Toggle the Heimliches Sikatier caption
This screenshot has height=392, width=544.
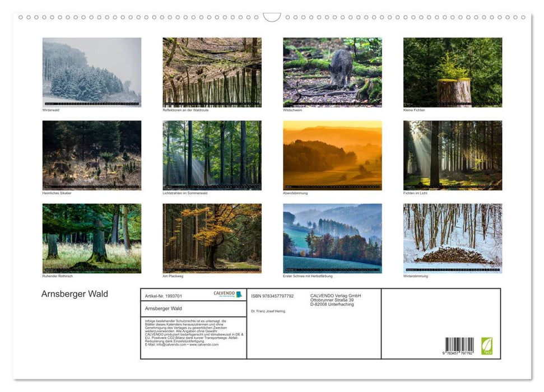pyautogui.click(x=58, y=193)
